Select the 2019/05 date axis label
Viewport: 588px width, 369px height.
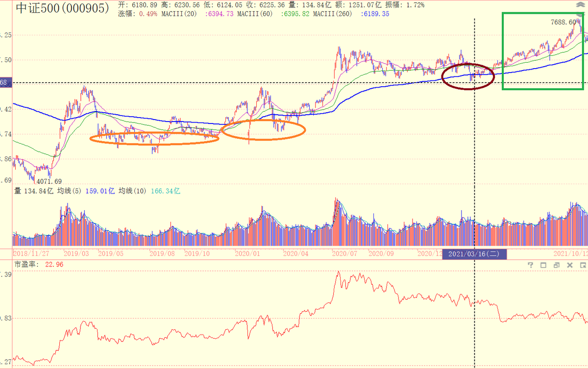pyautogui.click(x=112, y=253)
